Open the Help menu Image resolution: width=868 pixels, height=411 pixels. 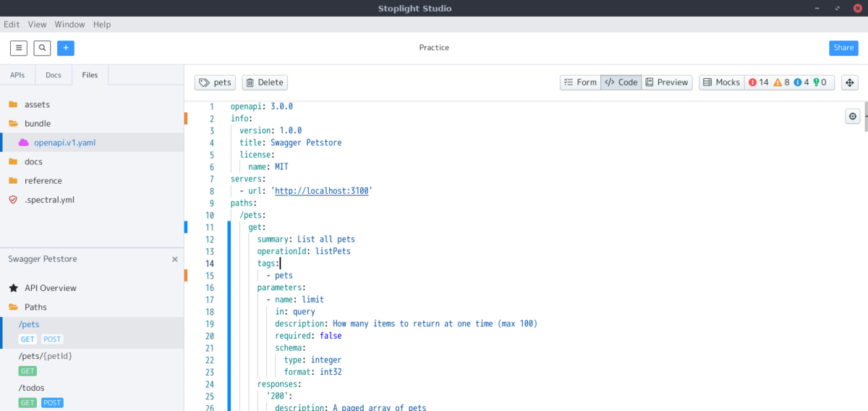(x=102, y=25)
